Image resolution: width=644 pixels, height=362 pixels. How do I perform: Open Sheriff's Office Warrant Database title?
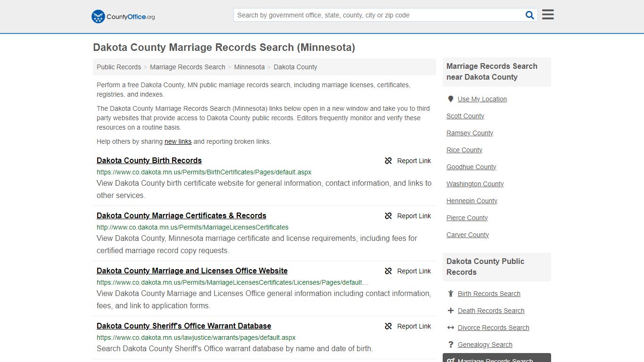click(x=184, y=326)
